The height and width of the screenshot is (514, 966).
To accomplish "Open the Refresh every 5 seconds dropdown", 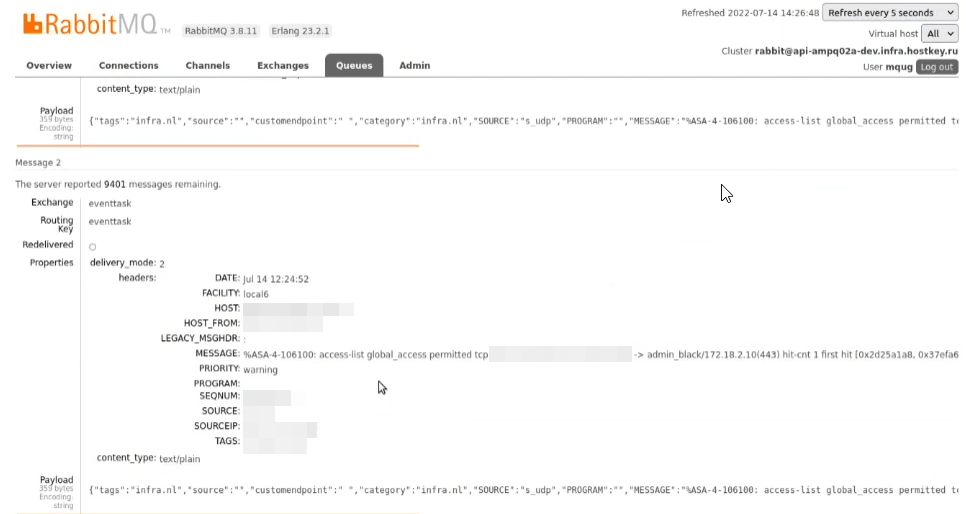I will click(x=889, y=13).
